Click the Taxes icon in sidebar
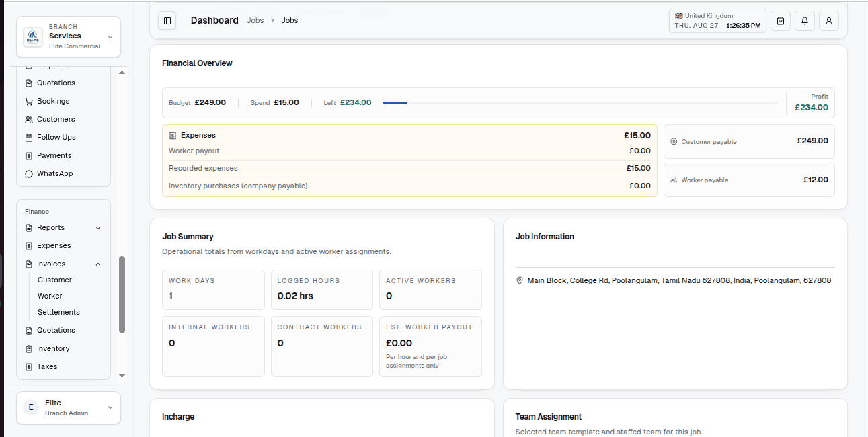The image size is (868, 437). (x=29, y=367)
